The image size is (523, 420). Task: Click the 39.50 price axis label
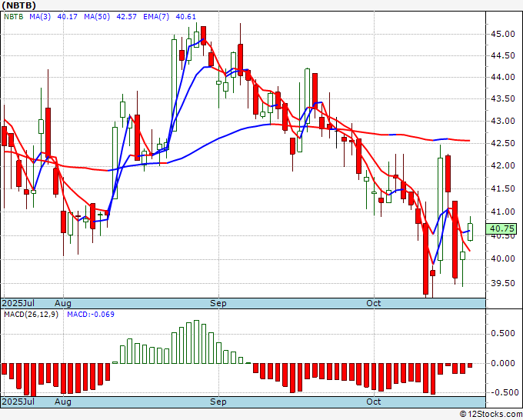click(x=503, y=284)
